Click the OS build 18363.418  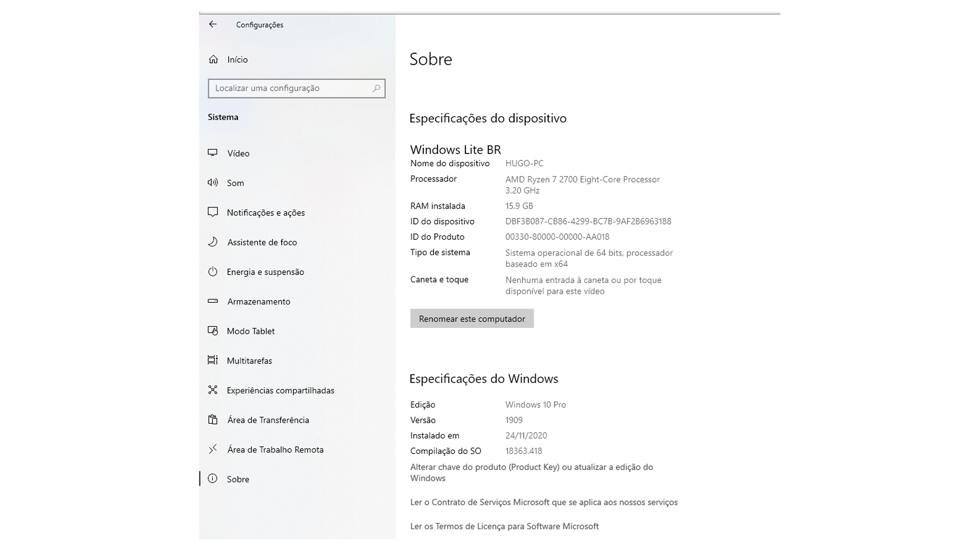click(524, 451)
